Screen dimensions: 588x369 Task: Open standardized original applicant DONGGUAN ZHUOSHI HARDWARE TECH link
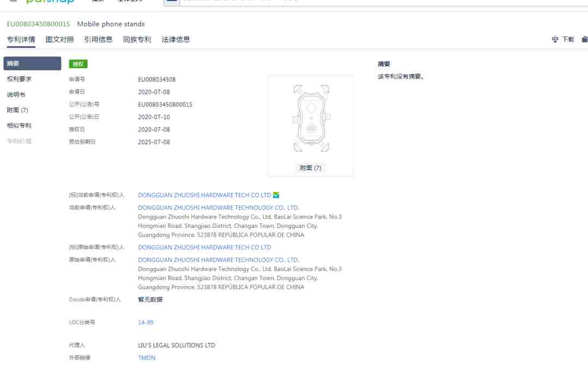pos(204,247)
